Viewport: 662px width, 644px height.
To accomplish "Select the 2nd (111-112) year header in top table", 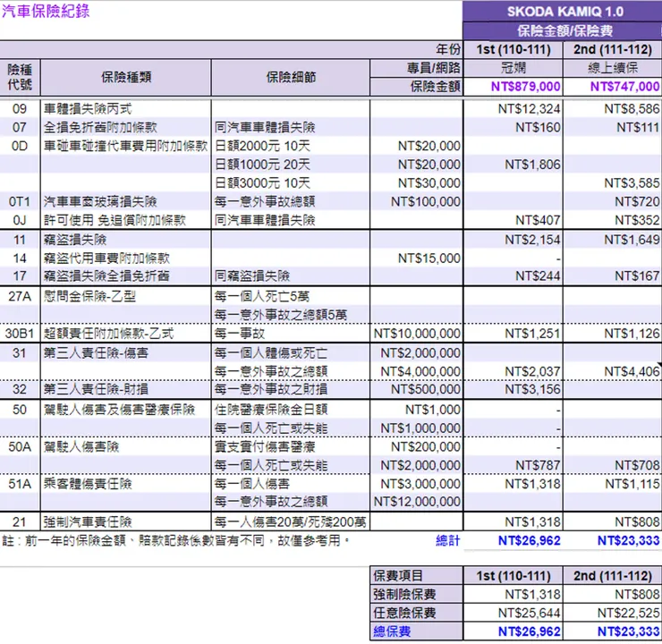I will tap(613, 50).
